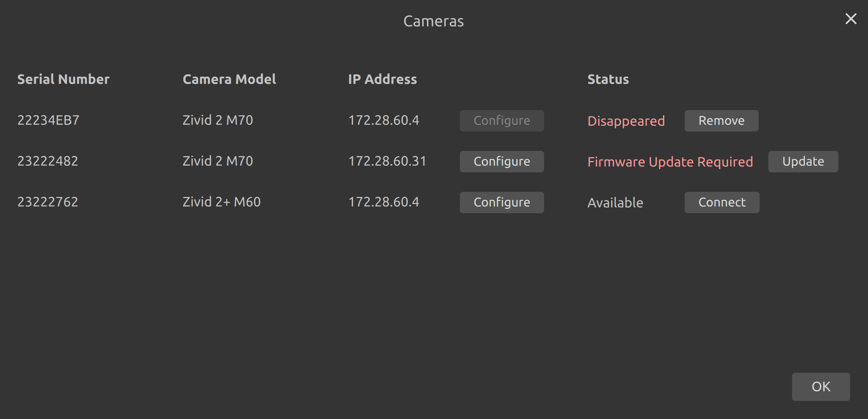The height and width of the screenshot is (419, 868).
Task: Click serial number 23222762
Action: point(47,202)
